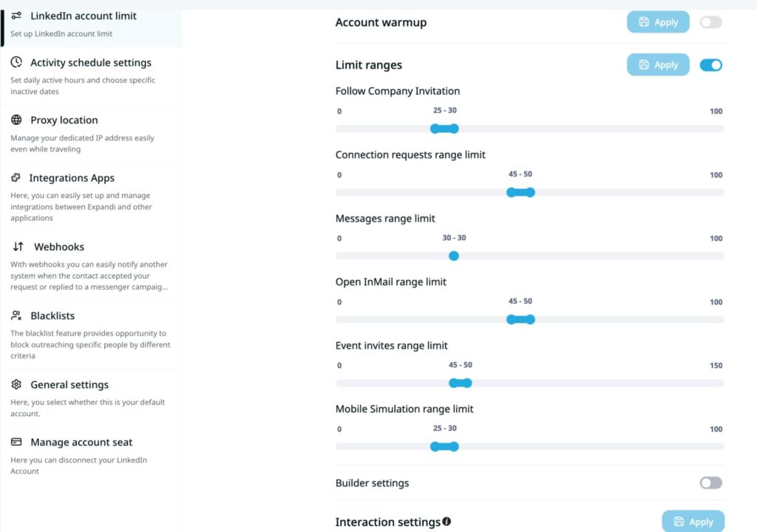Click the General settings gear icon

(x=16, y=384)
